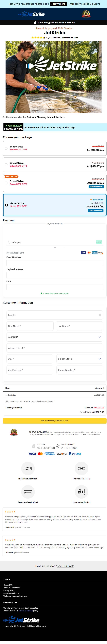
Task: Click the Guaranteed Safe Checkout shield icon
Action: [x=57, y=446]
